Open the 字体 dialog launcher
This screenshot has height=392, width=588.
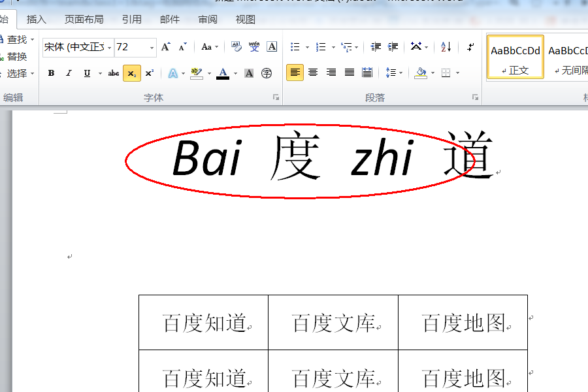tap(276, 97)
